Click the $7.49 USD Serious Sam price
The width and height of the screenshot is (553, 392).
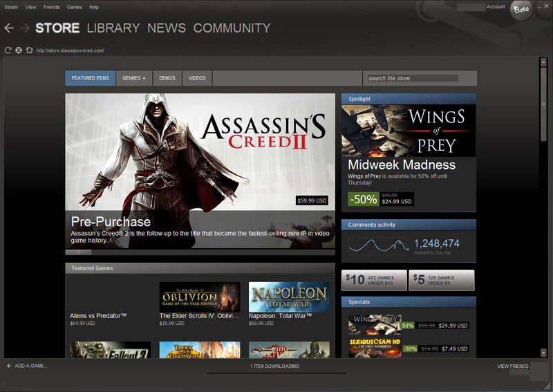pos(455,349)
